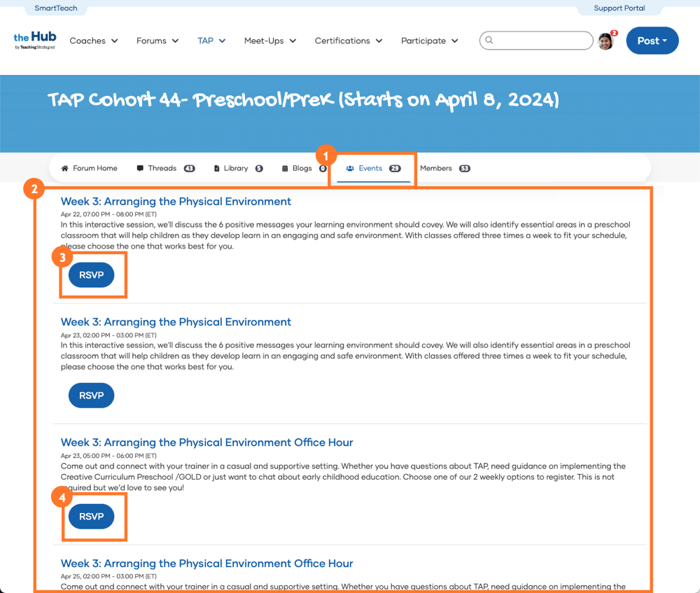700x593 pixels.
Task: Expand the Coaches dropdown menu
Action: [94, 41]
